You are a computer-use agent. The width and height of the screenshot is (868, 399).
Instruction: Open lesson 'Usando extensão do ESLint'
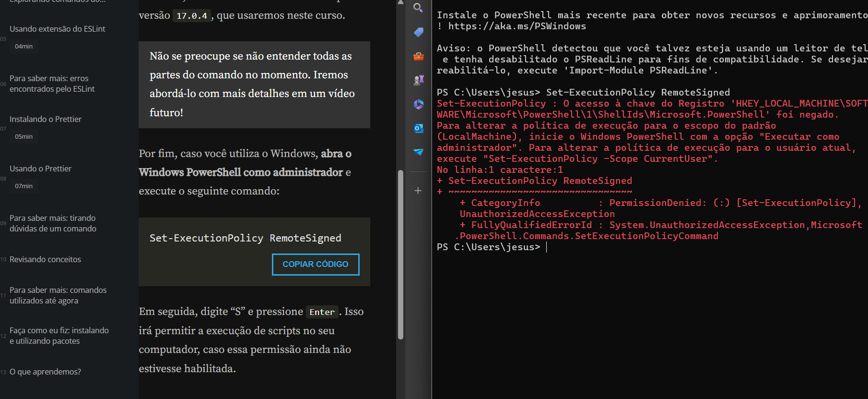pos(58,29)
